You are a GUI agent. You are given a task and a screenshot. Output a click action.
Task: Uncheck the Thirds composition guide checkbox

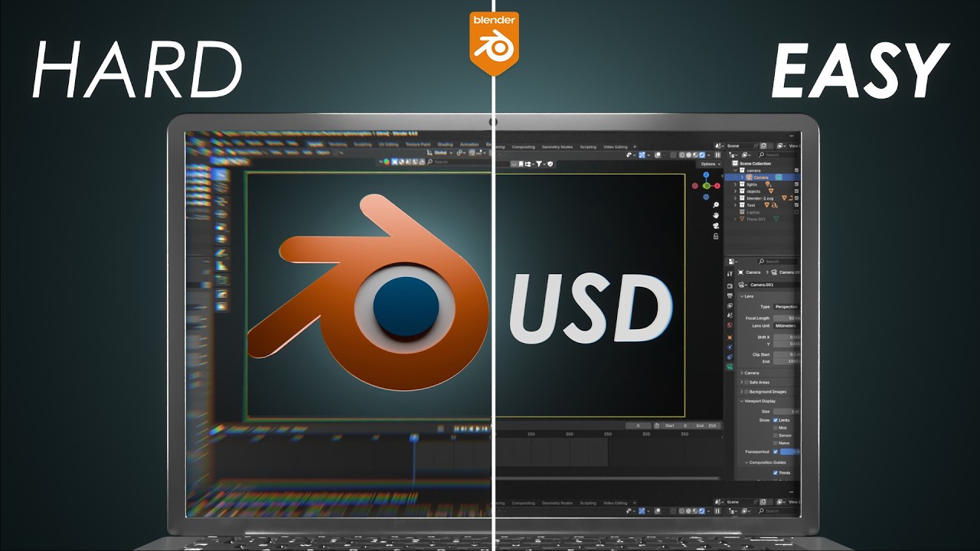776,473
